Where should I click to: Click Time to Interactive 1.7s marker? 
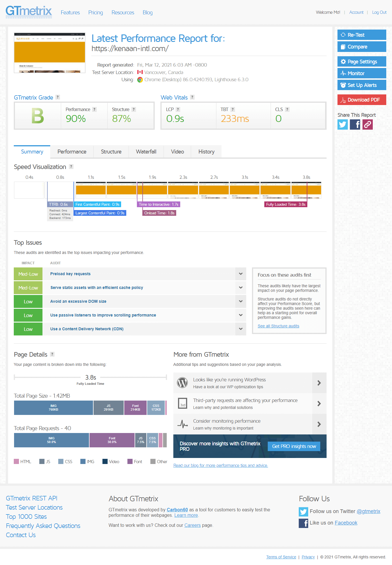(158, 204)
